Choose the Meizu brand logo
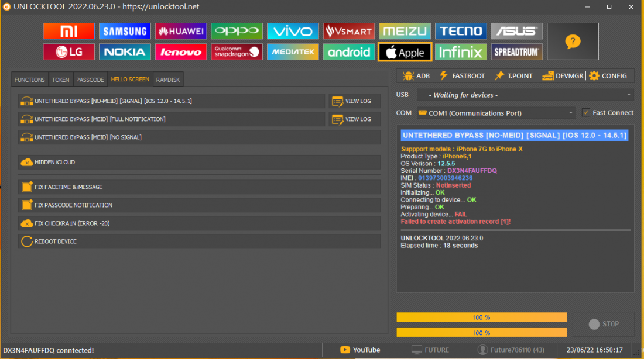 pyautogui.click(x=405, y=31)
